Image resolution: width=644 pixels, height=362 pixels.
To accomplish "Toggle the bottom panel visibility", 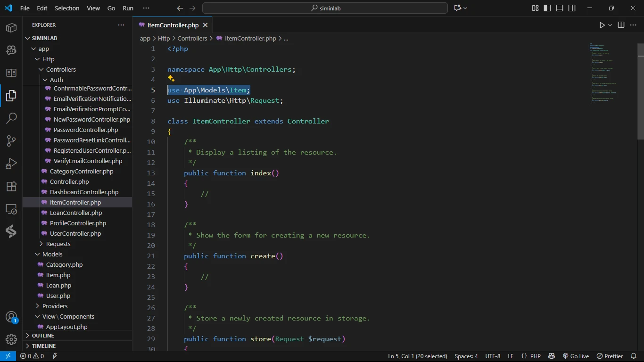I will tap(560, 8).
